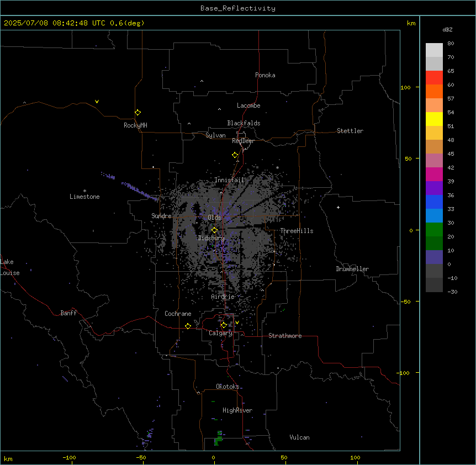Image resolution: width=476 pixels, height=465 pixels.
Task: Click the Innisfail city label
Action: point(229,180)
